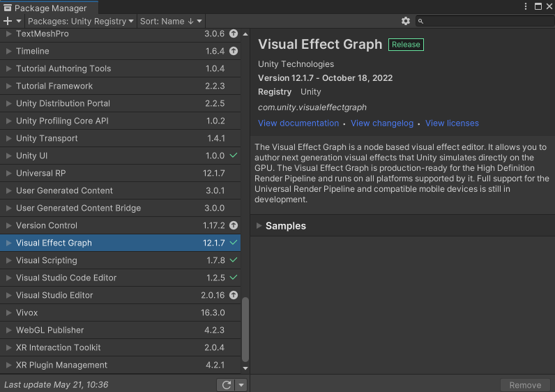555x392 pixels.
Task: Select the User Generated Content package
Action: (x=121, y=190)
